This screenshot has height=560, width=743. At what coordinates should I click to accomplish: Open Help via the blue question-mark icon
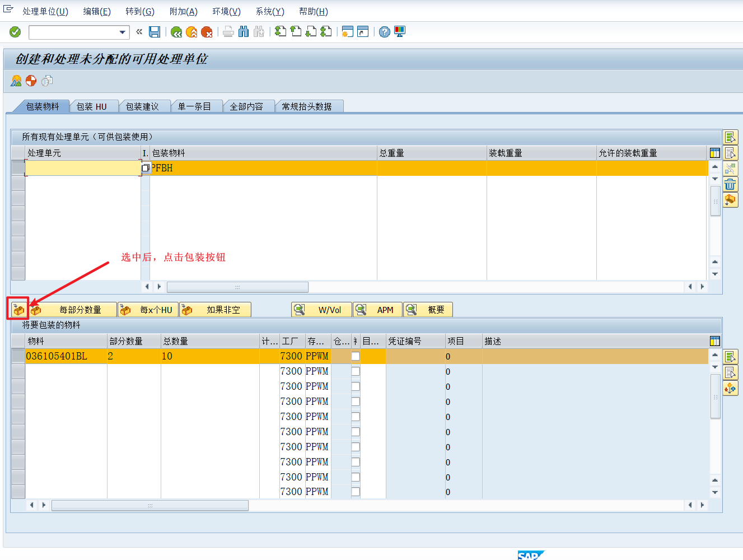coord(385,32)
